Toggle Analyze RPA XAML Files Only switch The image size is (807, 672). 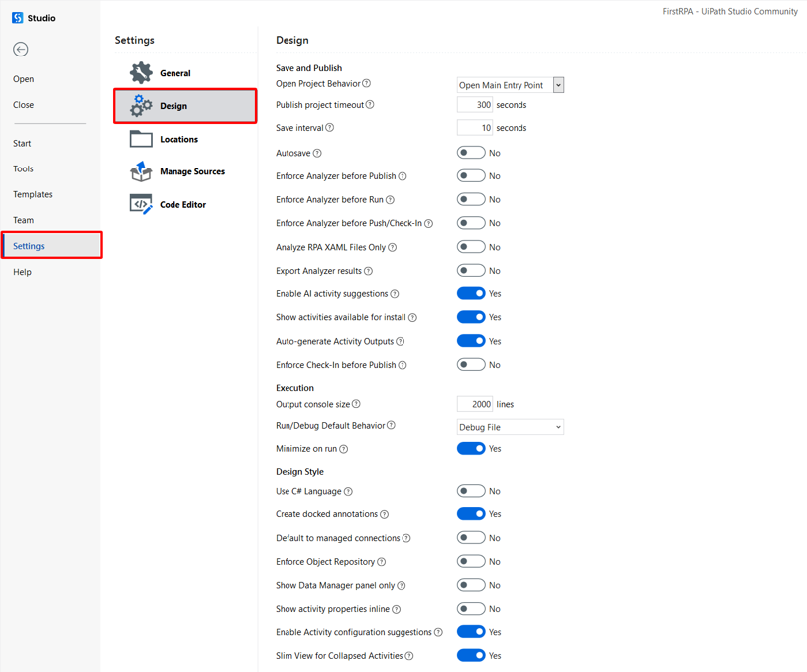pyautogui.click(x=471, y=247)
